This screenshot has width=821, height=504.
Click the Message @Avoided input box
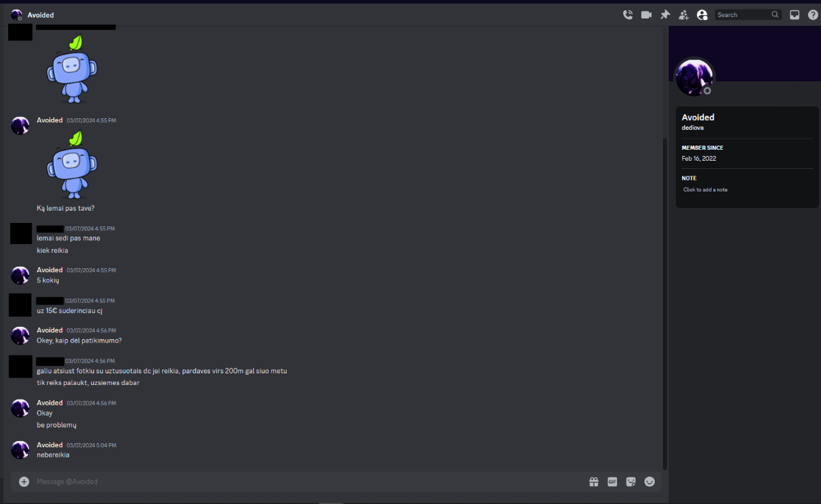[308, 481]
